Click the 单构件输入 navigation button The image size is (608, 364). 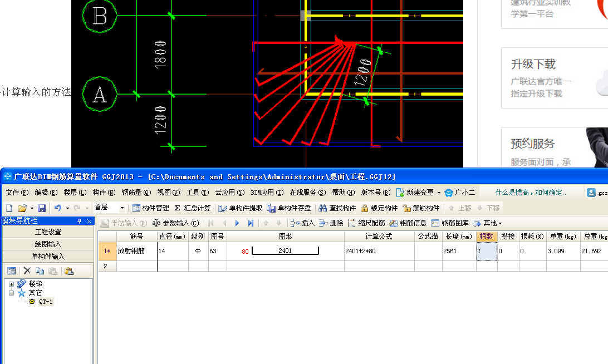[48, 256]
